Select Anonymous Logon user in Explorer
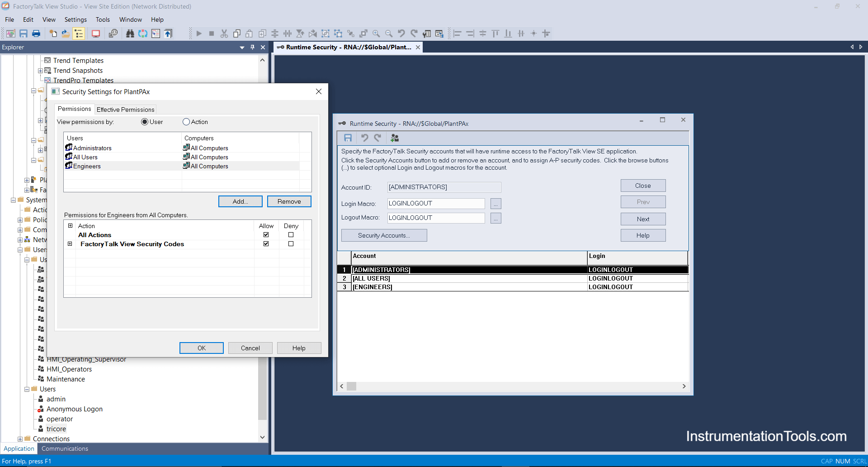 pyautogui.click(x=75, y=409)
